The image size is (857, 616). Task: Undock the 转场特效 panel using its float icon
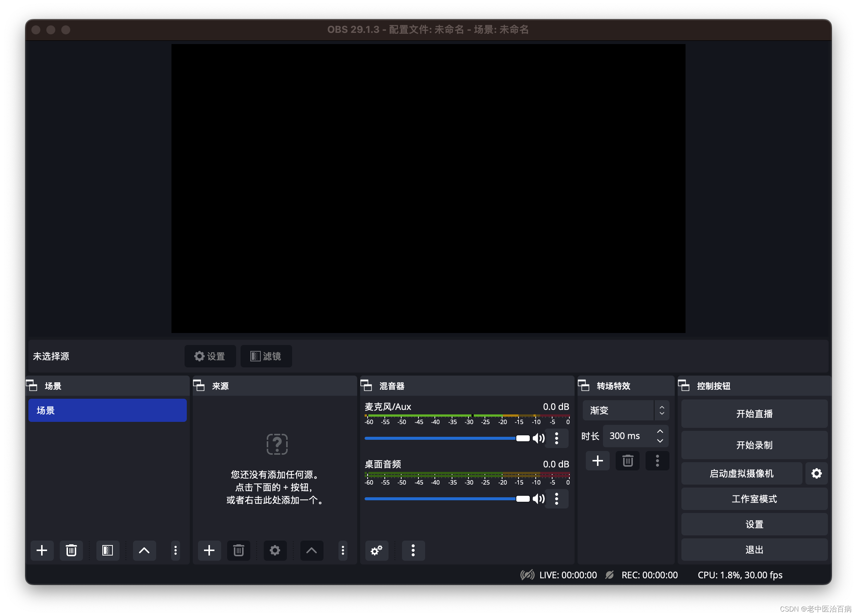584,386
